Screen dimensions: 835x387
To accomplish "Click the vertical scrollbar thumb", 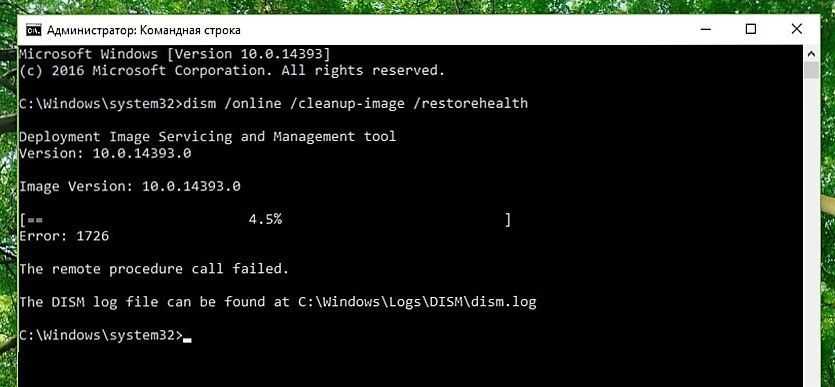I will (x=811, y=70).
